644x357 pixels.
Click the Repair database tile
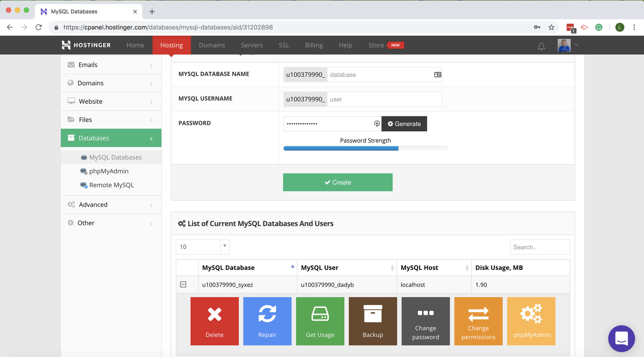(267, 321)
